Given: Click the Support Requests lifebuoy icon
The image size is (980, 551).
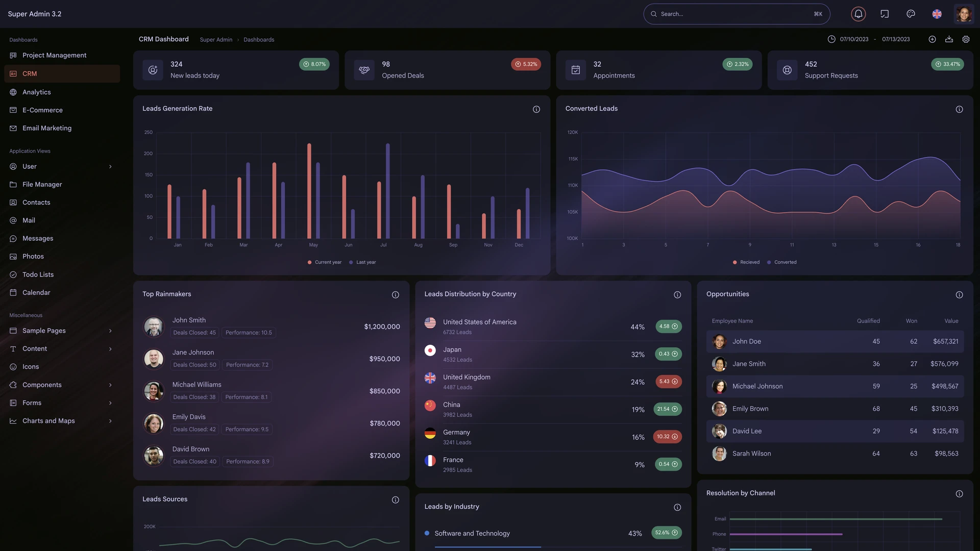Looking at the screenshot, I should pos(787,70).
